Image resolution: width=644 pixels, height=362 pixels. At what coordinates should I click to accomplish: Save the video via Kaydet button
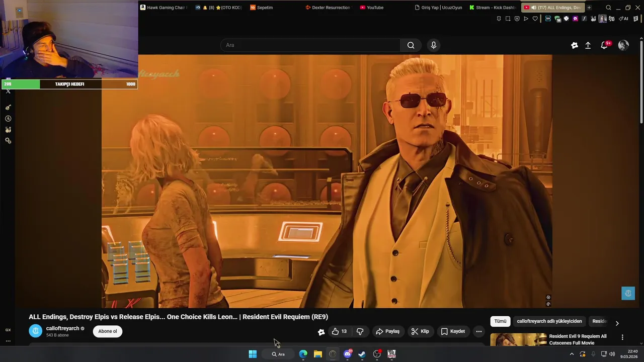click(453, 331)
